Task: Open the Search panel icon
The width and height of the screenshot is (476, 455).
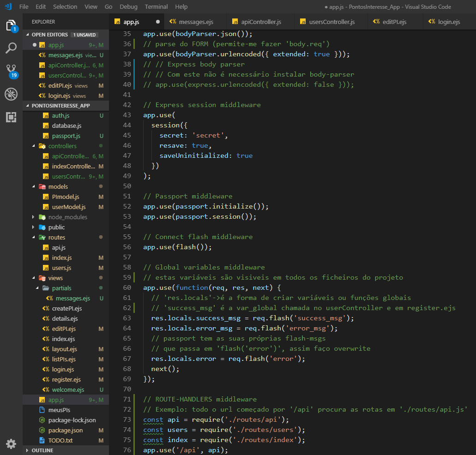Action: click(x=11, y=48)
